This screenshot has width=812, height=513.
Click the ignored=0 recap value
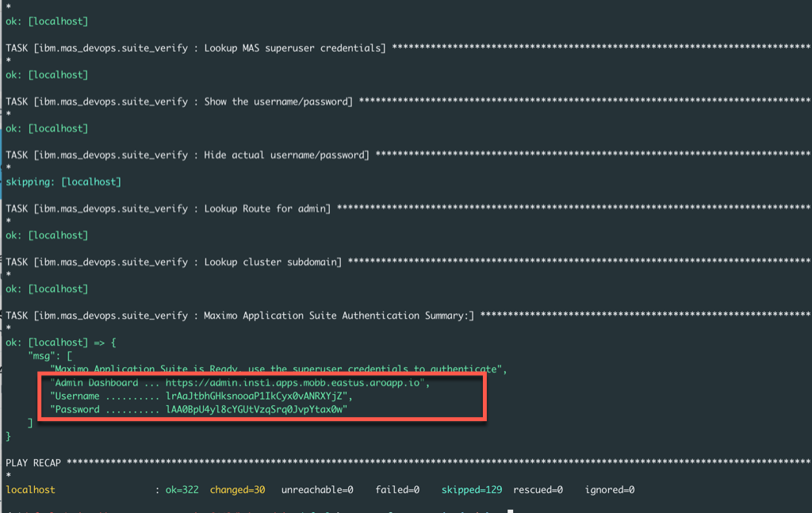[x=610, y=490]
